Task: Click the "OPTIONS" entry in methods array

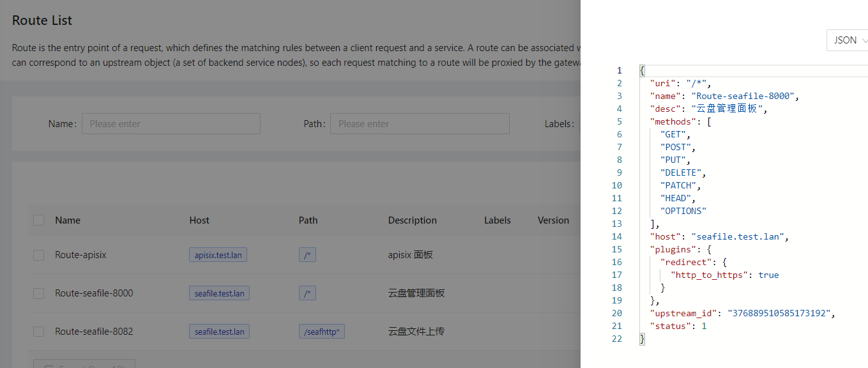Action: point(683,211)
